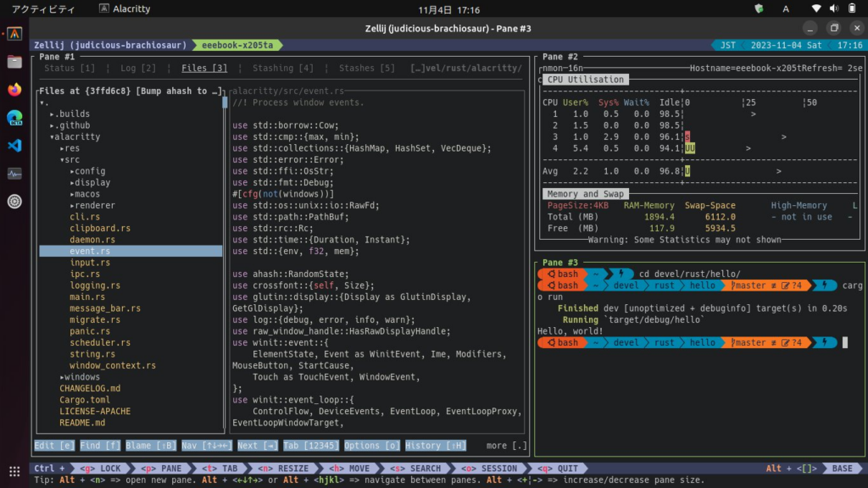Viewport: 868px width, 488px height.
Task: Open the battery indicator
Action: pyautogui.click(x=852, y=8)
